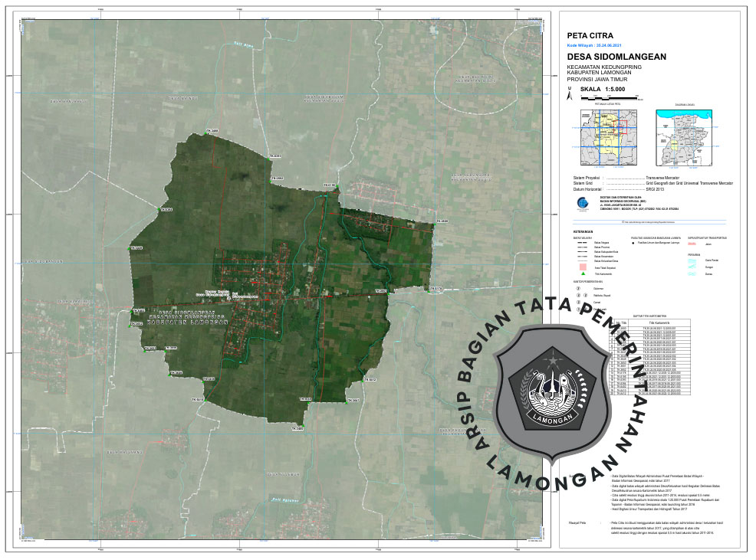The image size is (756, 560).
Task: Click the light blue Garis Pantai swatch
Action: pyautogui.click(x=692, y=260)
